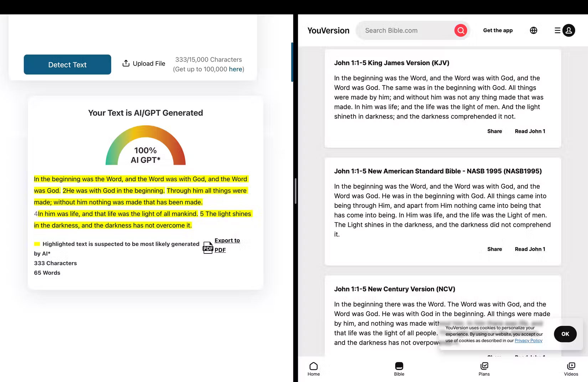Screen dimensions: 588x382
Task: Open the user profile icon
Action: (569, 30)
